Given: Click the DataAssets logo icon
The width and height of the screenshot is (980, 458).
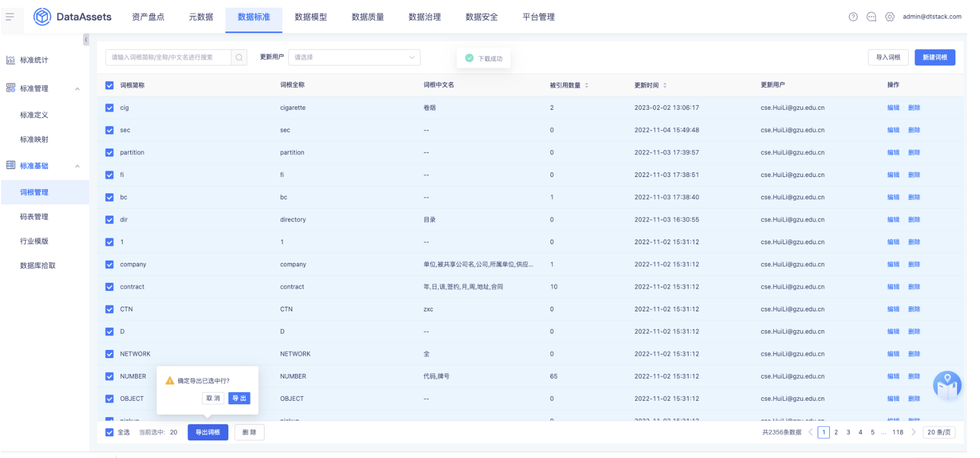Looking at the screenshot, I should (42, 17).
